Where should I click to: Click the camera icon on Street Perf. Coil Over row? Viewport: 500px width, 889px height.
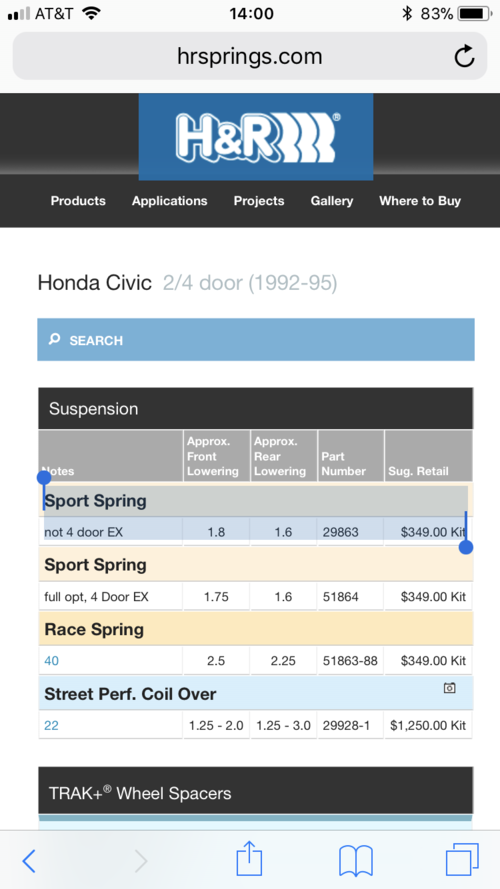[x=450, y=688]
